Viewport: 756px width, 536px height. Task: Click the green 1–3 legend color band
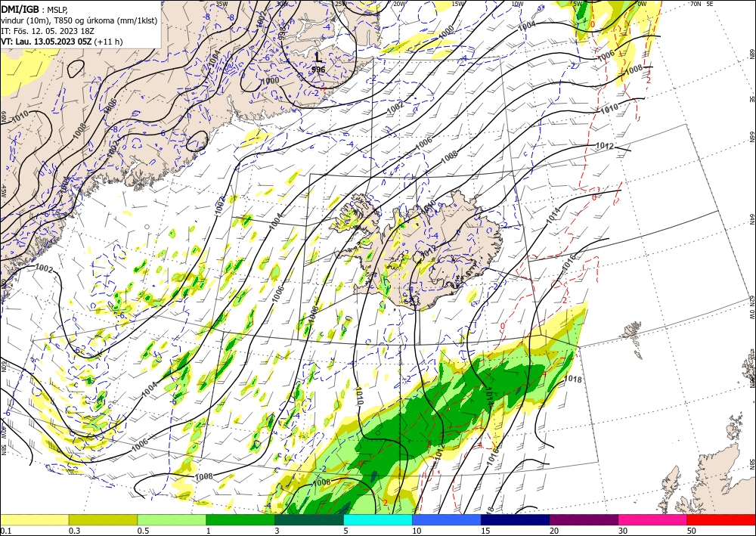[240, 519]
